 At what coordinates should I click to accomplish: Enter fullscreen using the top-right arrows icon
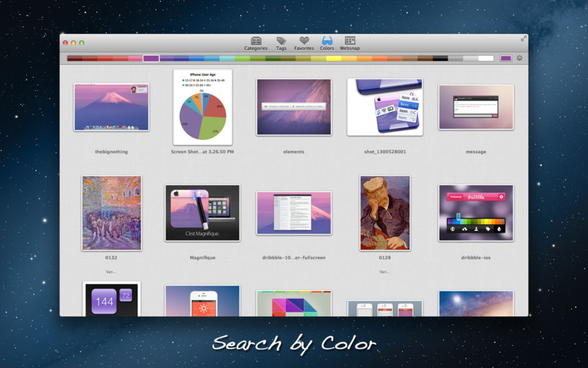pyautogui.click(x=523, y=38)
